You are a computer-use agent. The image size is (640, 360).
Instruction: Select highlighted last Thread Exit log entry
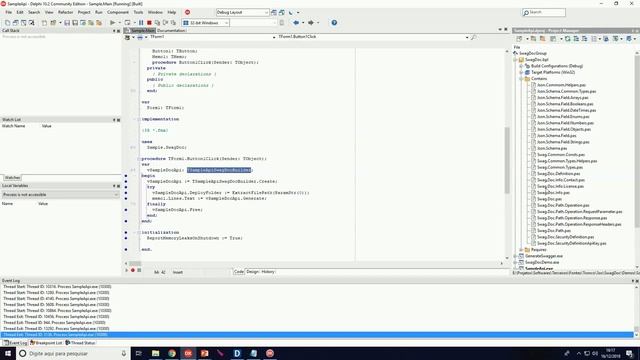pos(317,335)
